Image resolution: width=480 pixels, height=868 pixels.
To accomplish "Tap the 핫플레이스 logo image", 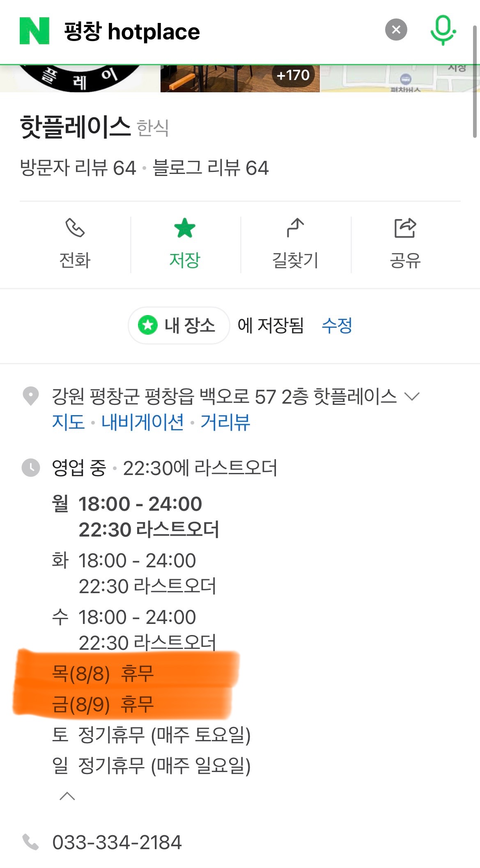I will [x=80, y=78].
